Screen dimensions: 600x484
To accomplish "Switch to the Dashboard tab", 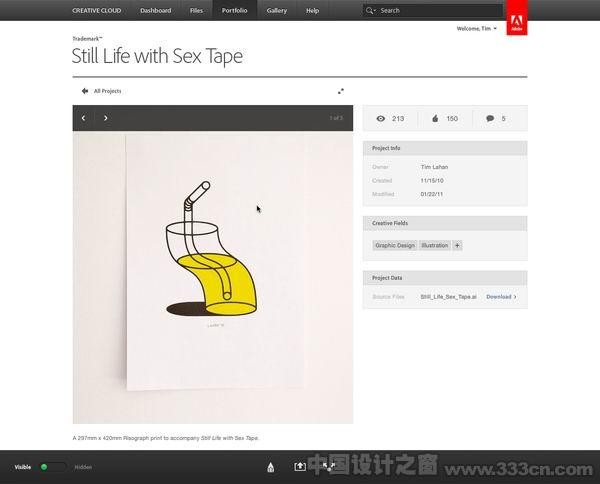I will 155,10.
